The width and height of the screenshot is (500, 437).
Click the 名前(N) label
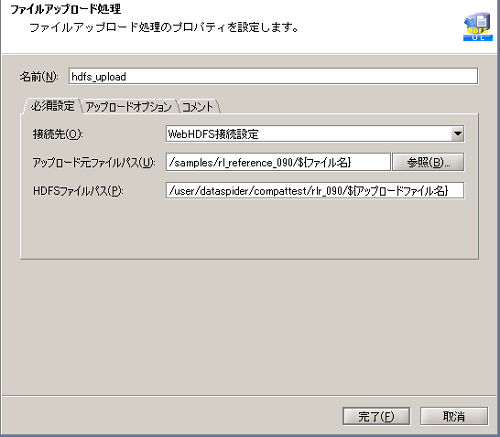[x=39, y=77]
